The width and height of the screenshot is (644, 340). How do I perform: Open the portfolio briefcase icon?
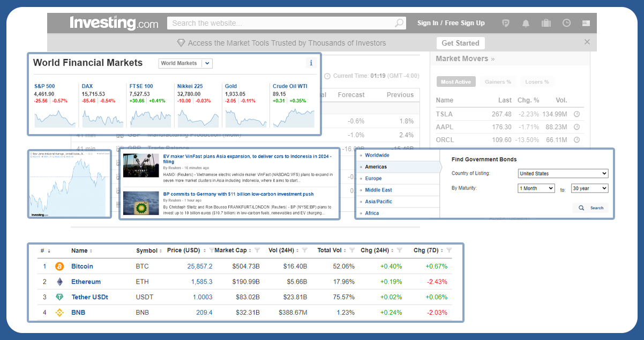546,23
